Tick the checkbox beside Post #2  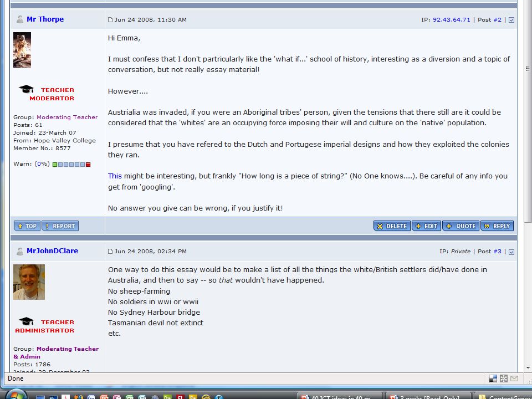click(511, 20)
